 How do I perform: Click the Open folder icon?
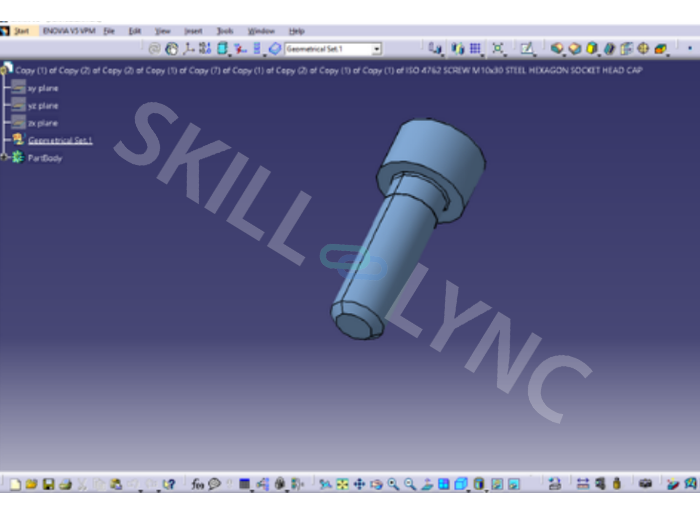pyautogui.click(x=31, y=484)
